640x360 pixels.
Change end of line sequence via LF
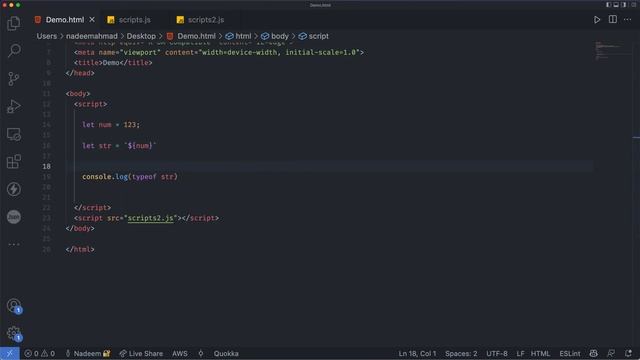click(520, 353)
